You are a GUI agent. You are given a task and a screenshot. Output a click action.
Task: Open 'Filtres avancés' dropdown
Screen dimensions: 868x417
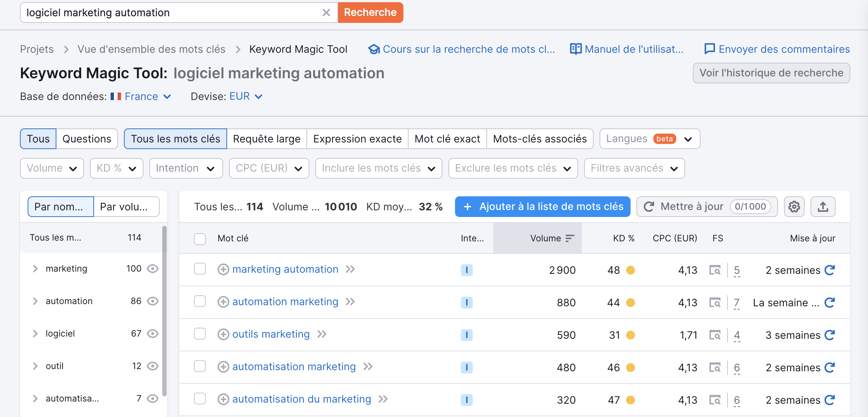(x=634, y=168)
